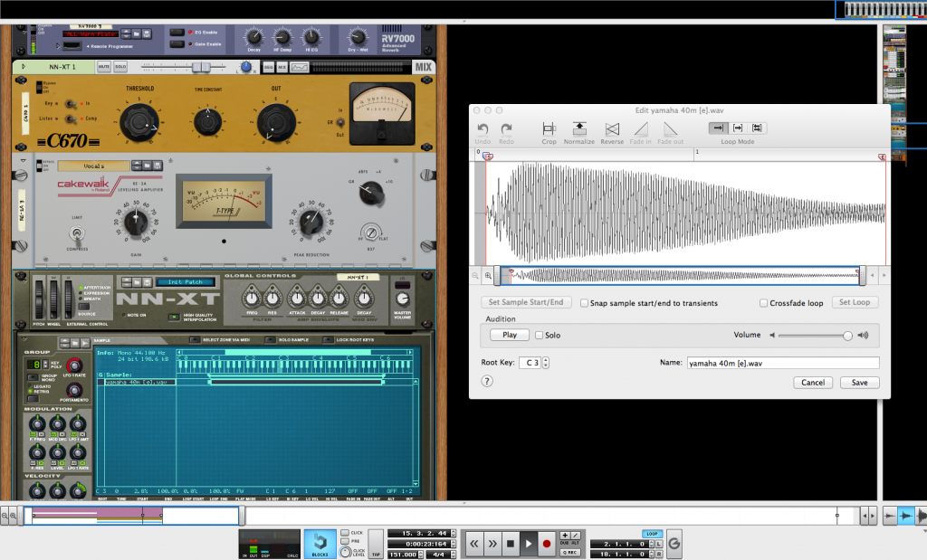Adjust audition Volume slider
This screenshot has width=927, height=560.
pyautogui.click(x=847, y=336)
